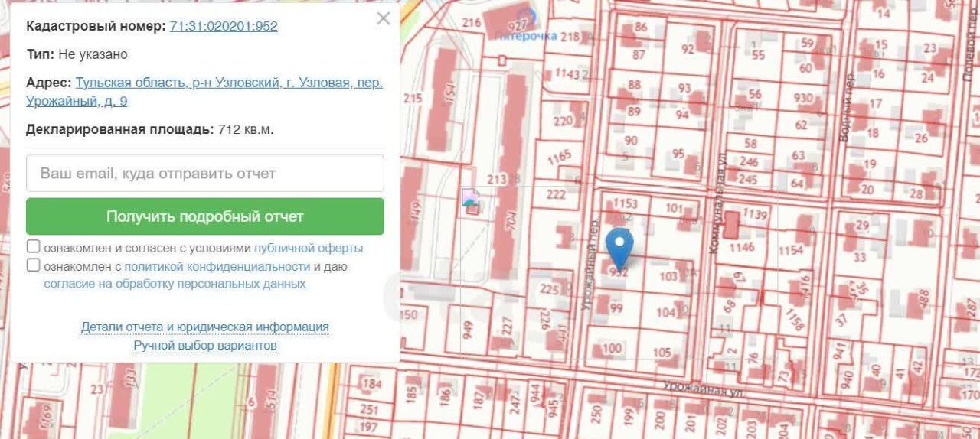The width and height of the screenshot is (980, 439).
Task: Open the политикой конфиденциальности link
Action: point(217,266)
